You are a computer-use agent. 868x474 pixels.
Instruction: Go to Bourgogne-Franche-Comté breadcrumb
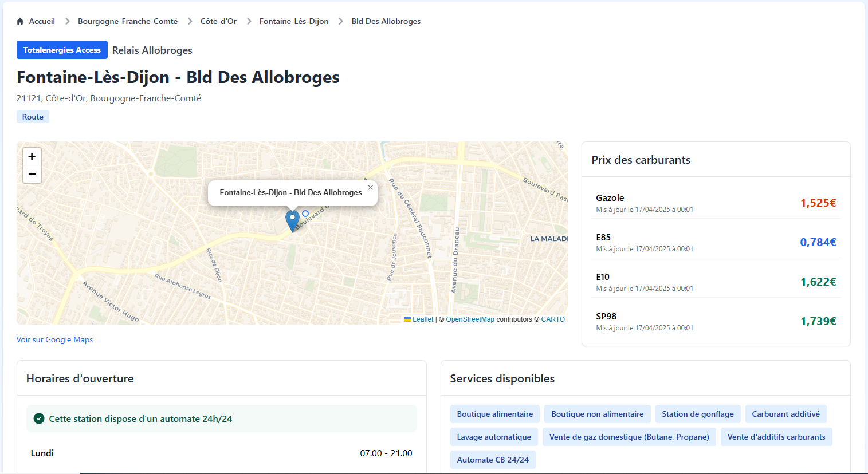pos(128,21)
